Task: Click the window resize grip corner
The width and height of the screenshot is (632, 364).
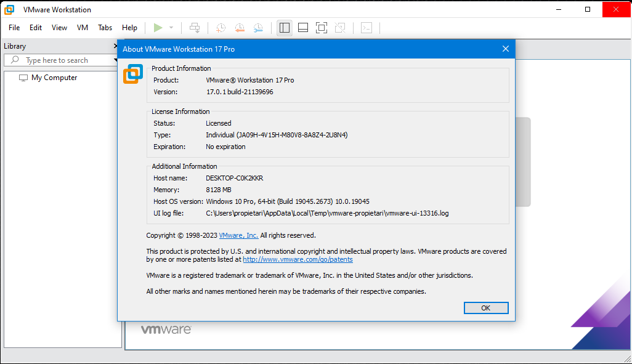Action: point(627,358)
